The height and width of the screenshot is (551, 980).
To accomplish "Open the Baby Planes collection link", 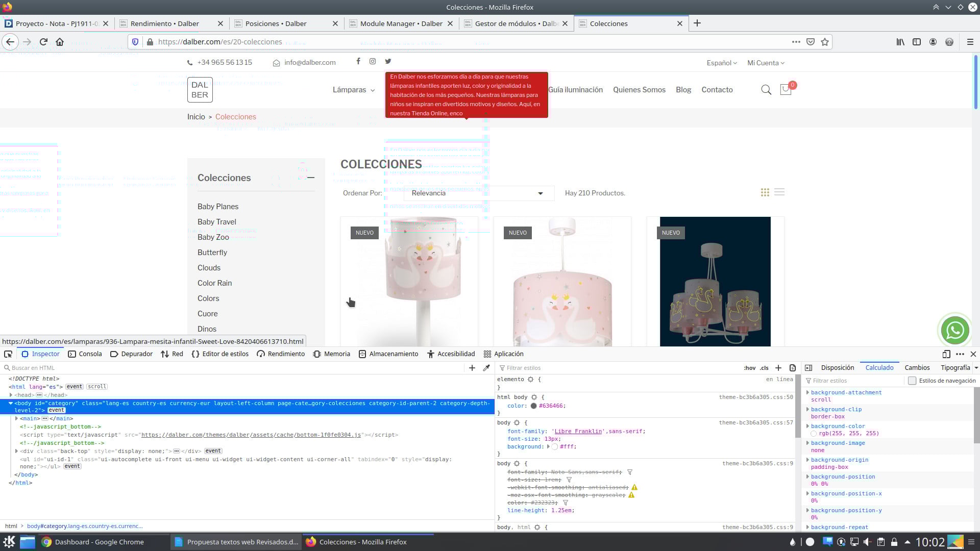I will coord(218,207).
